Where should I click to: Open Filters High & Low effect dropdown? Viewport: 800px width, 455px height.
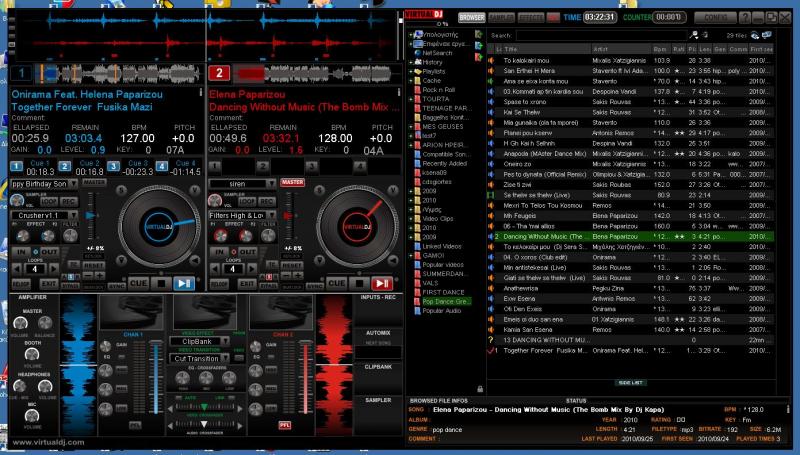(x=242, y=215)
